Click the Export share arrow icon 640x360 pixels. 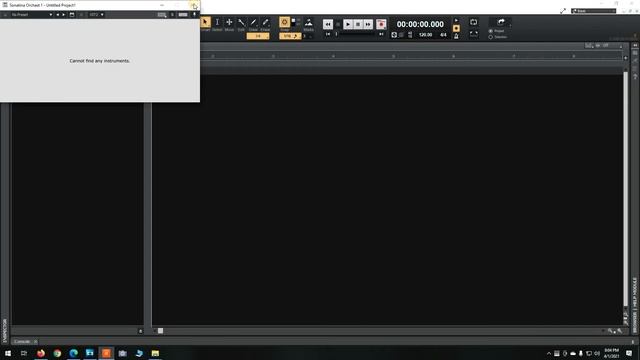(x=501, y=22)
